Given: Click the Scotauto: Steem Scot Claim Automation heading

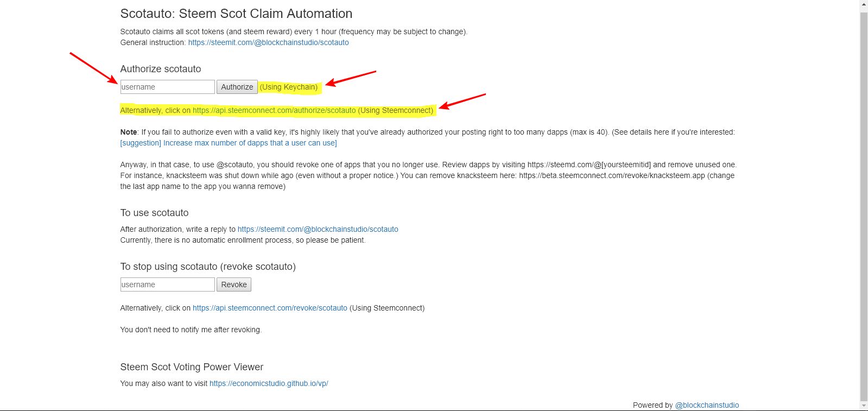Looking at the screenshot, I should [x=236, y=14].
